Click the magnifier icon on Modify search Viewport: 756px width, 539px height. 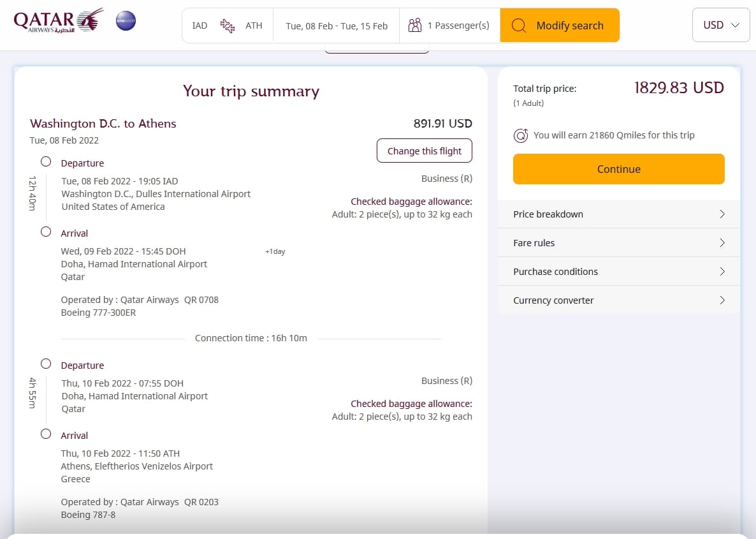pos(519,26)
